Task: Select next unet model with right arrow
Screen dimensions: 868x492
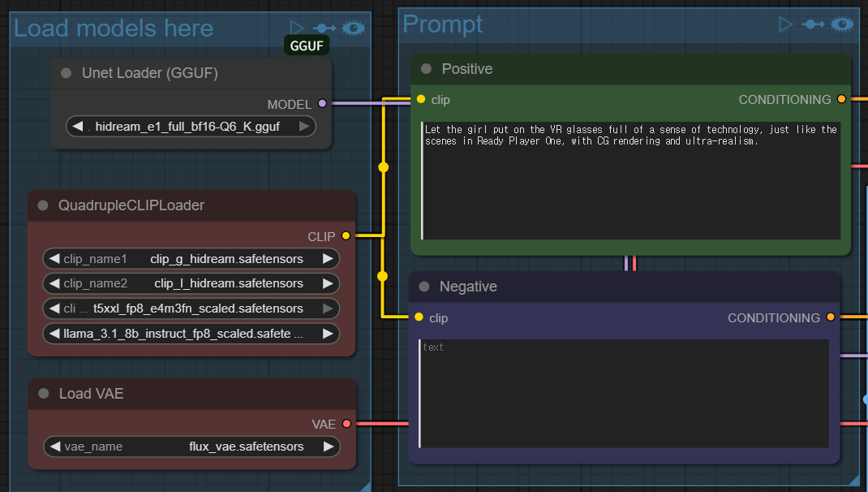Action: [x=304, y=127]
